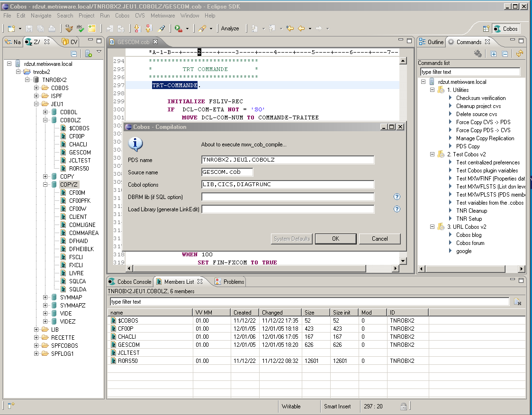Open the Cobos menu
The height and width of the screenshot is (415, 532).
pos(122,16)
